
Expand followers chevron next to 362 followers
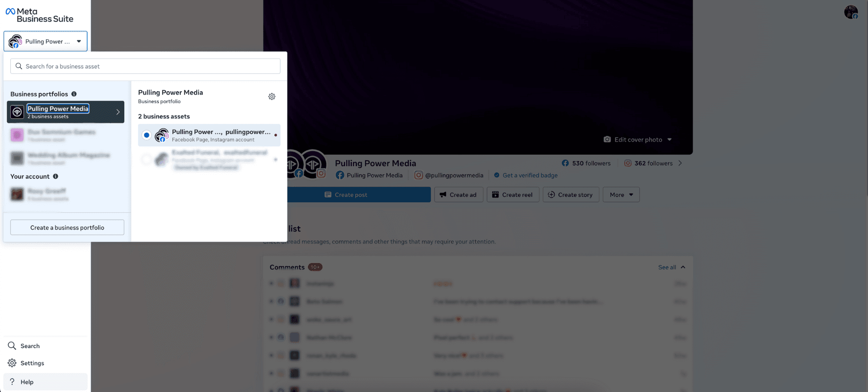tap(680, 163)
